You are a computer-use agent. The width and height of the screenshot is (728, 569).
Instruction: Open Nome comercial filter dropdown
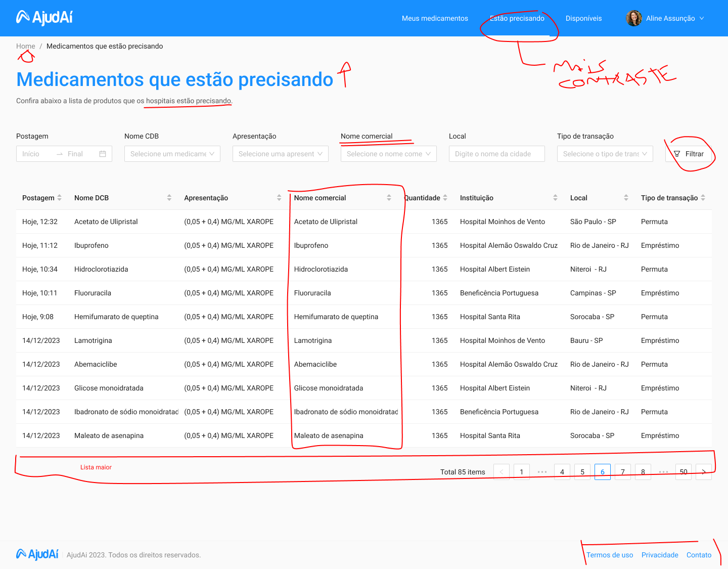(x=389, y=154)
